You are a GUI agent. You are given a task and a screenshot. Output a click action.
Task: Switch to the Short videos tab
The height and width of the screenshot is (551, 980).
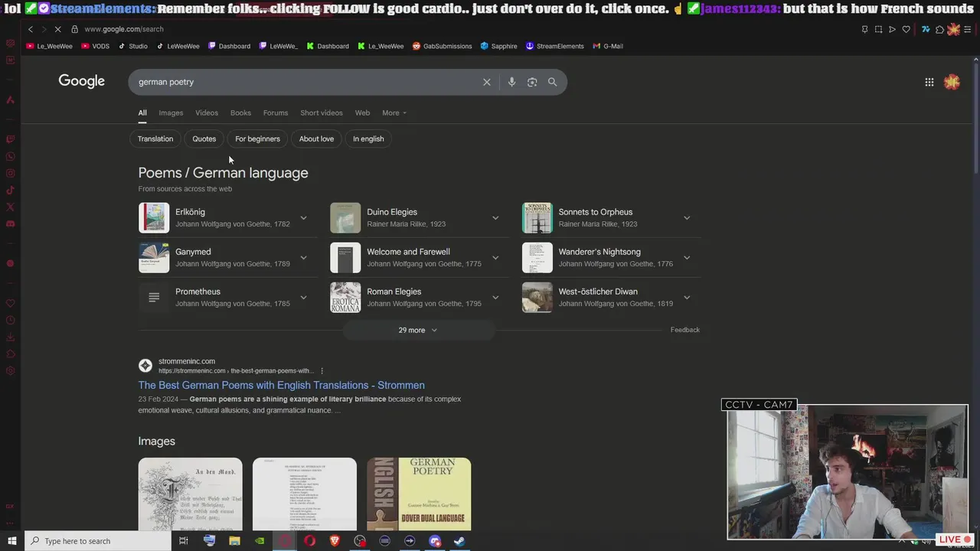[x=322, y=113]
